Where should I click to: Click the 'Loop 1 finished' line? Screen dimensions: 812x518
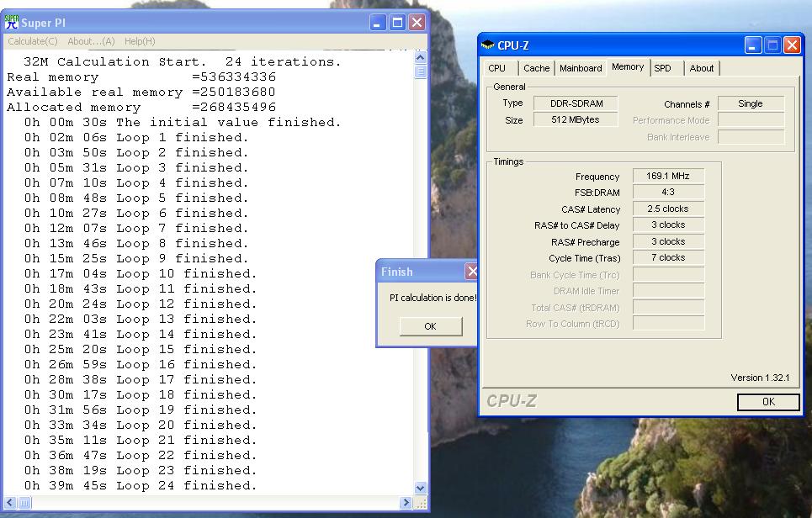[136, 138]
